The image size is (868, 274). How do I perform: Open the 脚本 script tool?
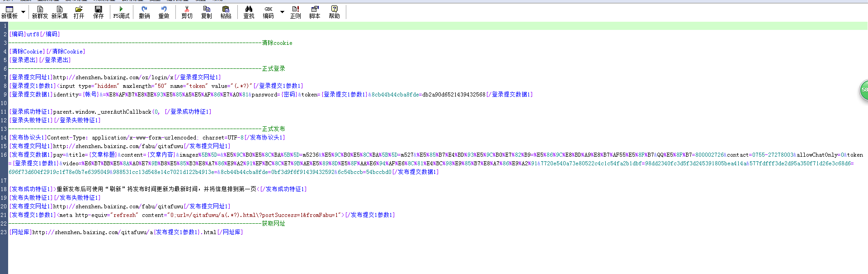(x=315, y=12)
